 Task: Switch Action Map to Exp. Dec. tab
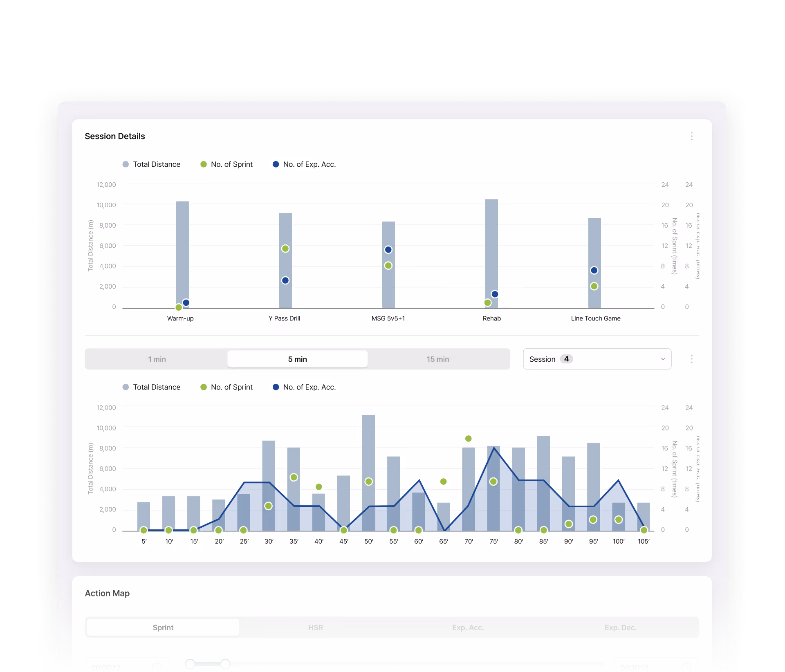point(620,627)
